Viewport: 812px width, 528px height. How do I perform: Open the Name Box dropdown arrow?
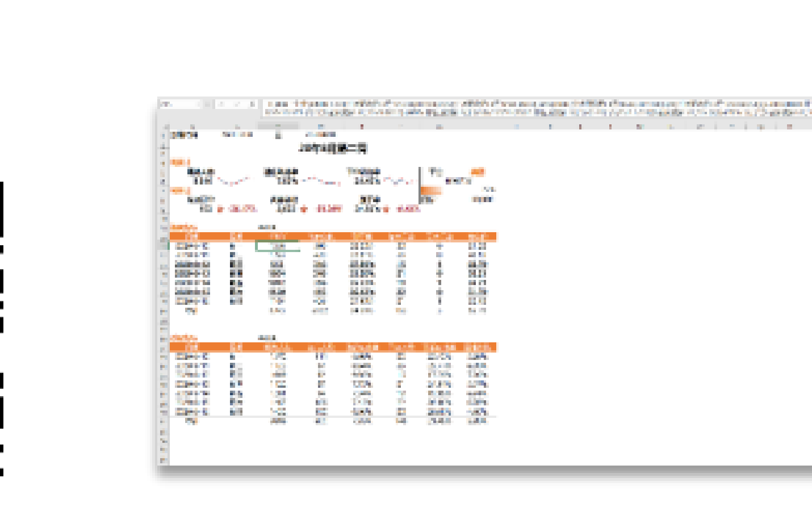pos(198,104)
